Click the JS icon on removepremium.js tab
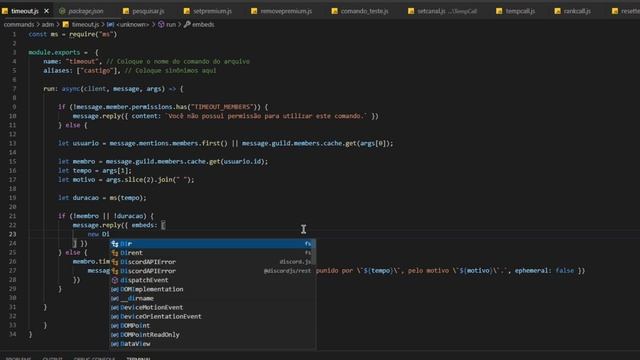The width and height of the screenshot is (640, 360). pyautogui.click(x=254, y=11)
